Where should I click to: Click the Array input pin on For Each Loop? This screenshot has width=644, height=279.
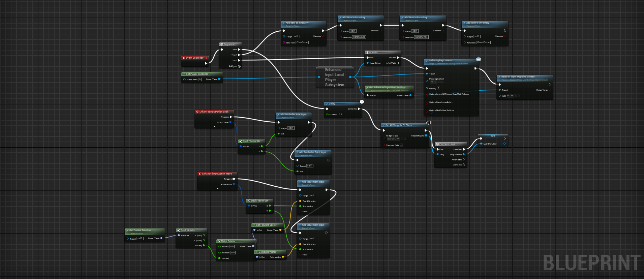click(437, 155)
